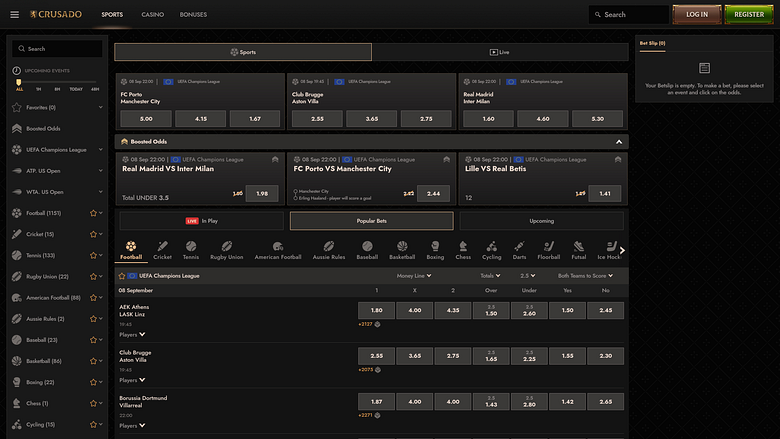Image resolution: width=780 pixels, height=439 pixels.
Task: Favorite the Basketball sidebar star
Action: coord(93,361)
